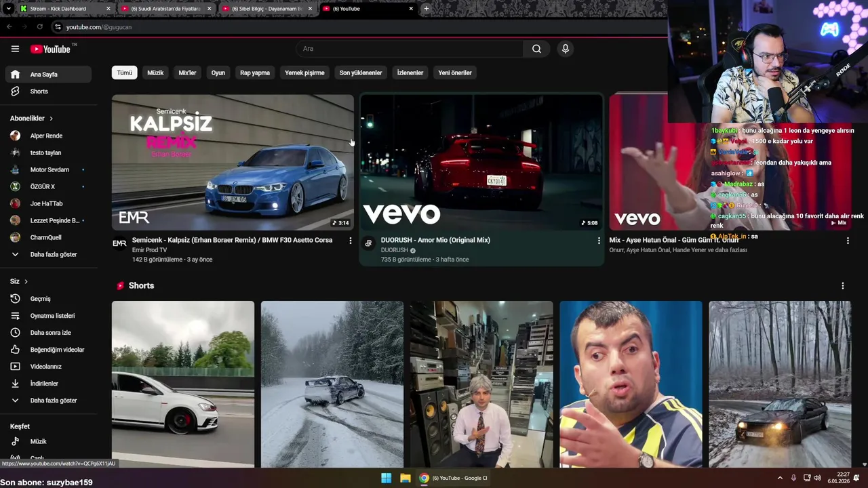This screenshot has width=868, height=488.
Task: Open Geçmiş history page
Action: (x=47, y=299)
